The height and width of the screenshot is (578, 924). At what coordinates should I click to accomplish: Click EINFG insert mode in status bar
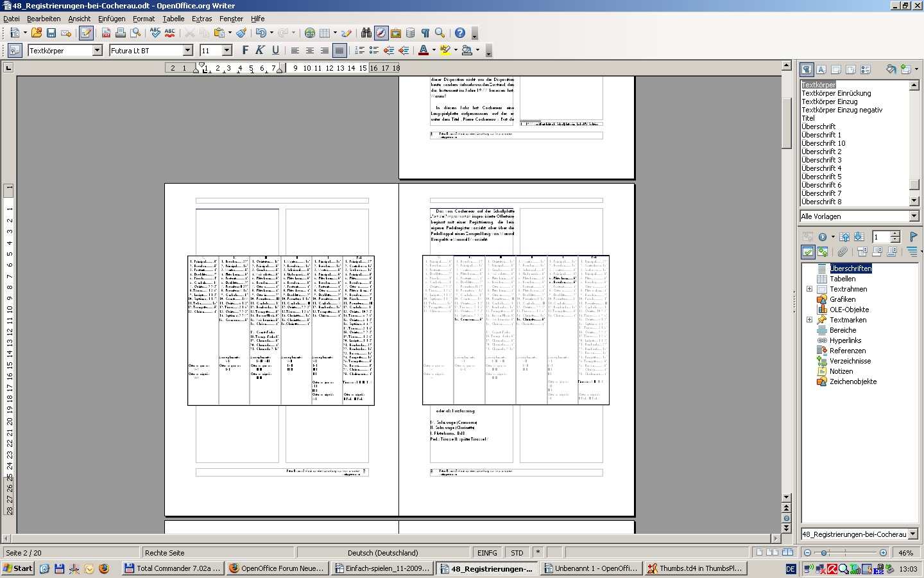[x=487, y=552]
